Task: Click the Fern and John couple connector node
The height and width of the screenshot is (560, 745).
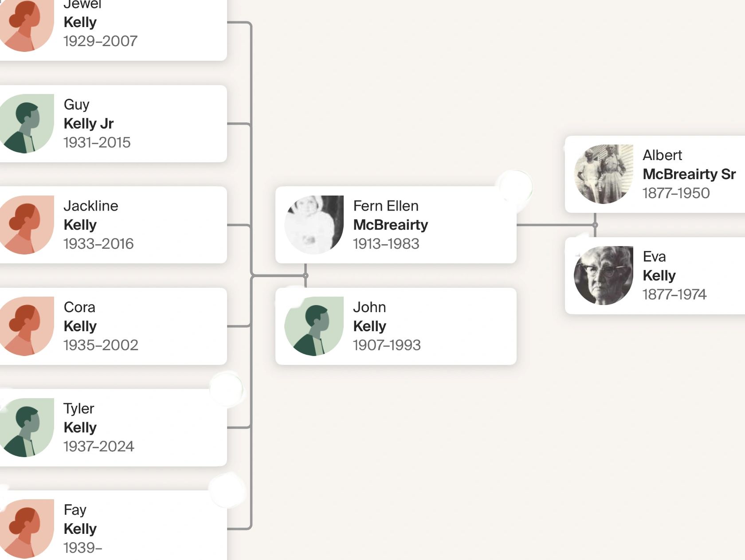Action: pos(306,276)
